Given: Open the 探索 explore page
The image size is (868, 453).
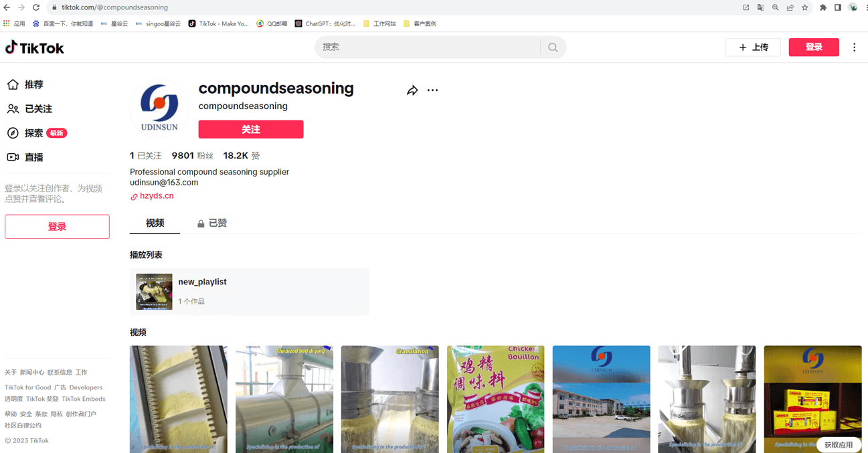Looking at the screenshot, I should click(37, 133).
